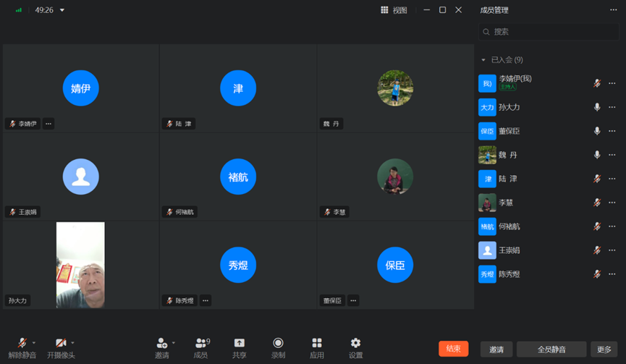Image resolution: width=626 pixels, height=364 pixels.
Task: Select 孙大力's video tile
Action: click(80, 265)
